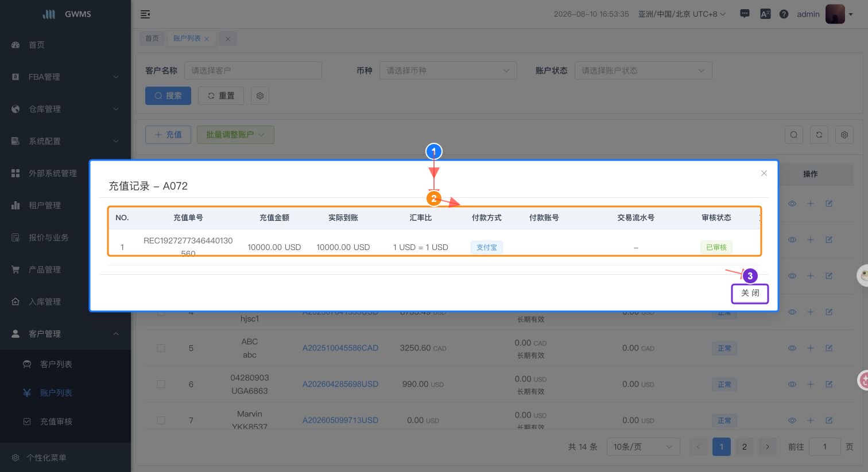The height and width of the screenshot is (472, 868).
Task: Open 外部系统管理 in the sidebar
Action: click(65, 173)
